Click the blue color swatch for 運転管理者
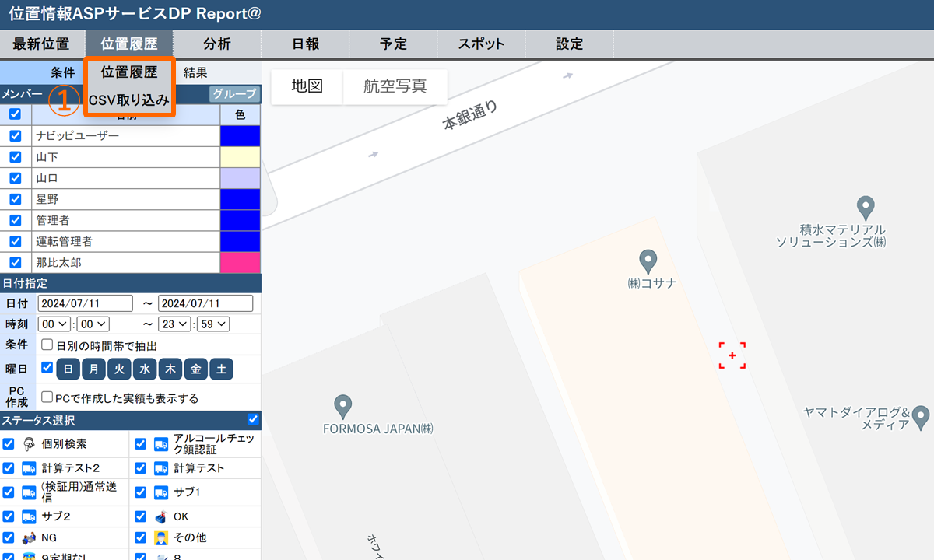This screenshot has width=934, height=560. pyautogui.click(x=241, y=241)
